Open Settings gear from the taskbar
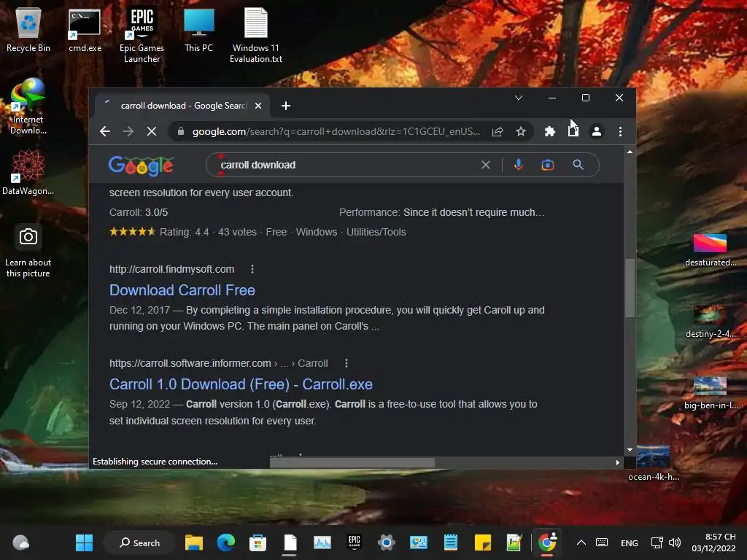Viewport: 747px width, 560px height. coord(387,542)
